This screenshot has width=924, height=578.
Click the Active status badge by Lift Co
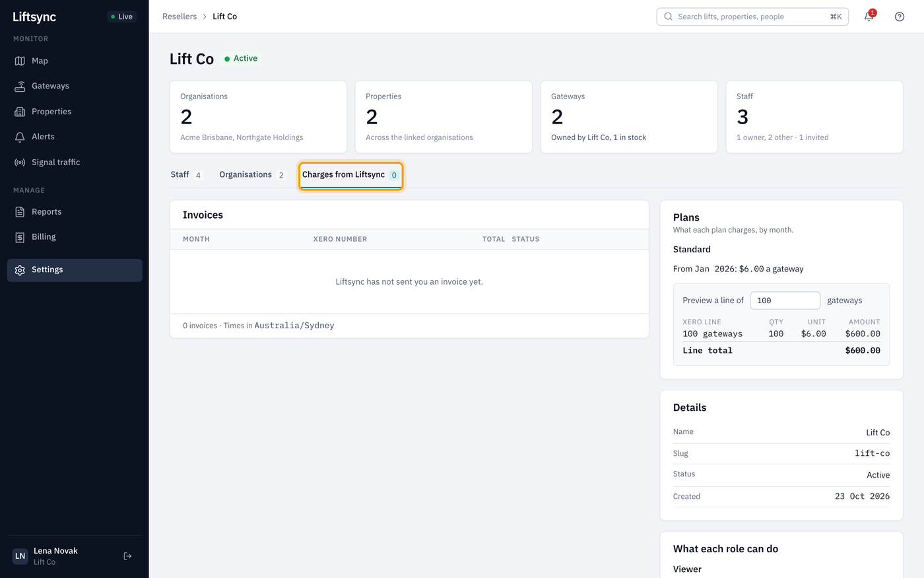(242, 59)
